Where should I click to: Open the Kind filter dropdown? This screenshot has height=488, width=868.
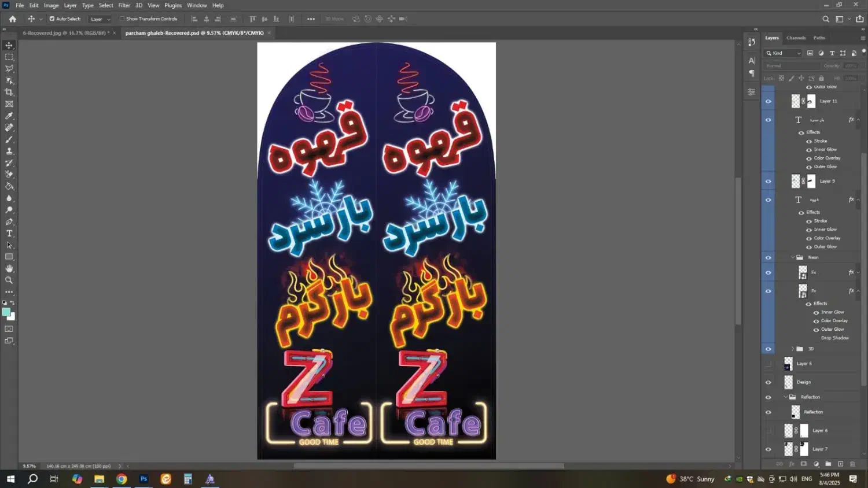783,53
